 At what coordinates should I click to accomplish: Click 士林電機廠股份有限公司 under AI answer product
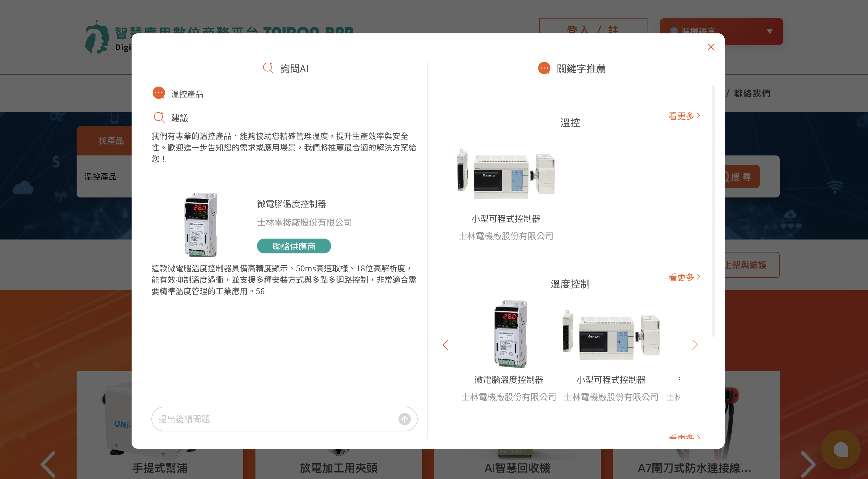click(304, 223)
